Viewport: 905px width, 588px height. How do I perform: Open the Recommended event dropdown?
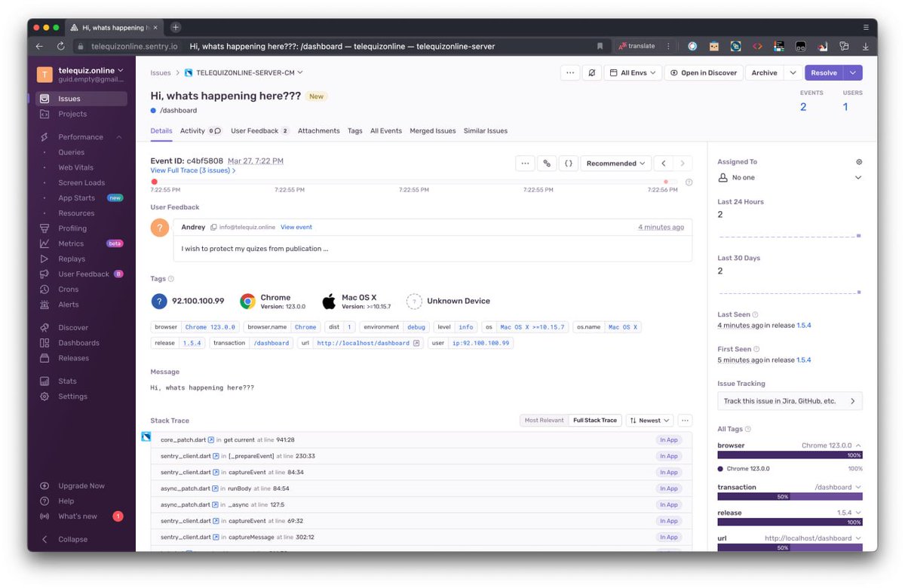tap(616, 164)
